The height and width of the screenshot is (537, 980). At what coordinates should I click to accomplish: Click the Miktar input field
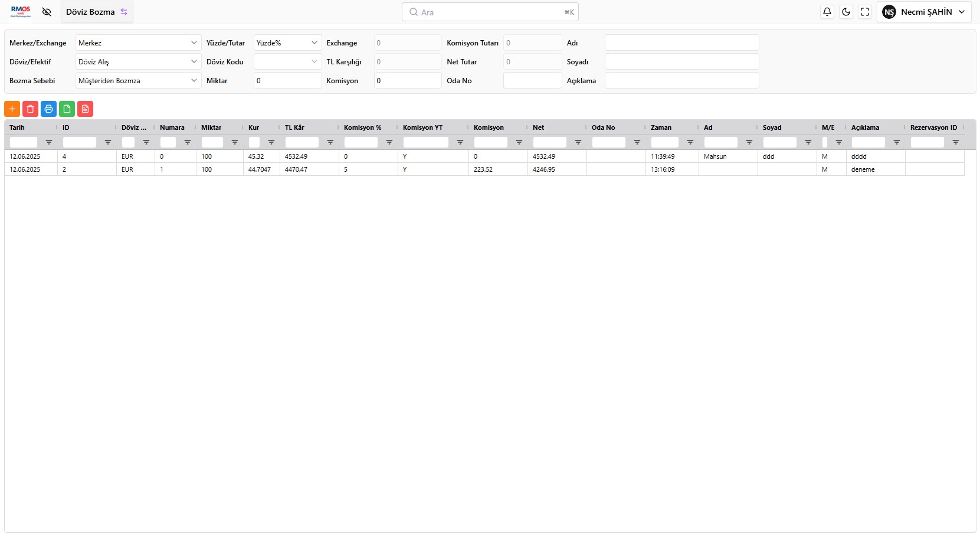tap(287, 81)
